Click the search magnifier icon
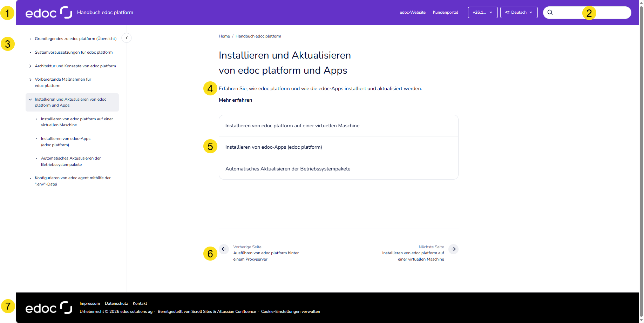Image resolution: width=644 pixels, height=323 pixels. pos(550,12)
